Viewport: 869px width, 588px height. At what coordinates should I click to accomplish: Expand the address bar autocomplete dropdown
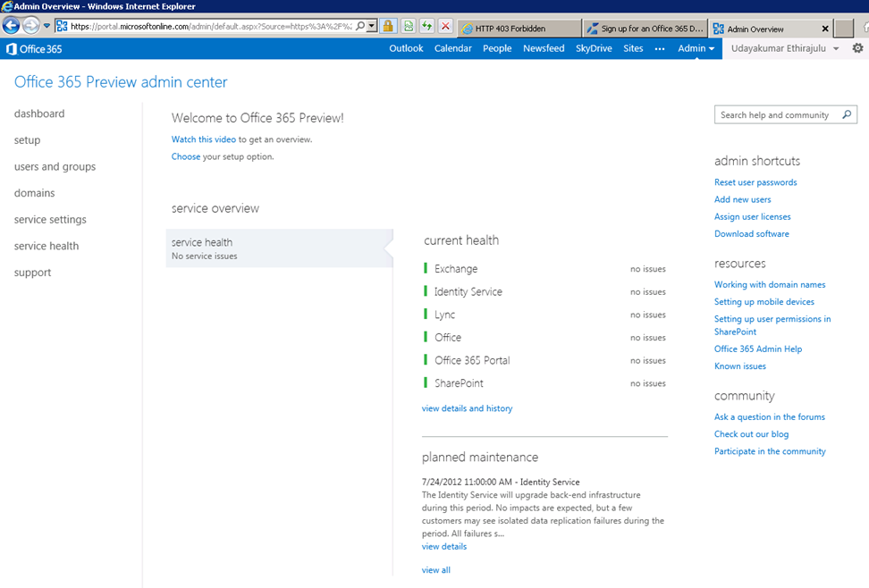pyautogui.click(x=372, y=26)
